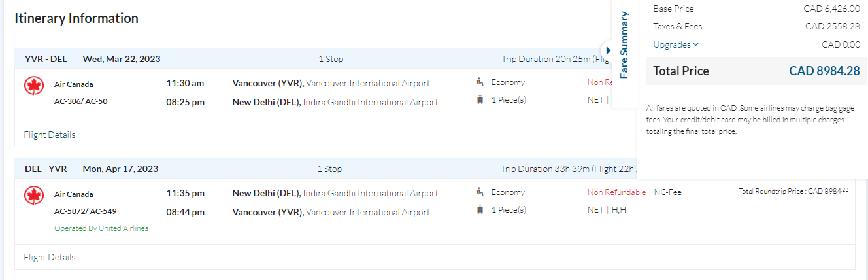
Task: Click Operated By United Airlines note
Action: [x=101, y=228]
